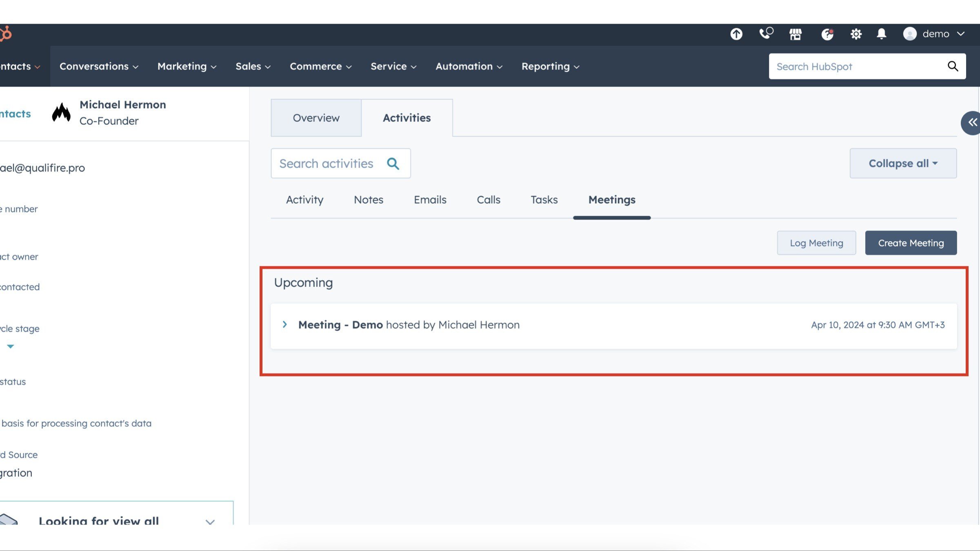Open the marketplace storefront icon
This screenshot has height=551, width=980.
coord(795,34)
